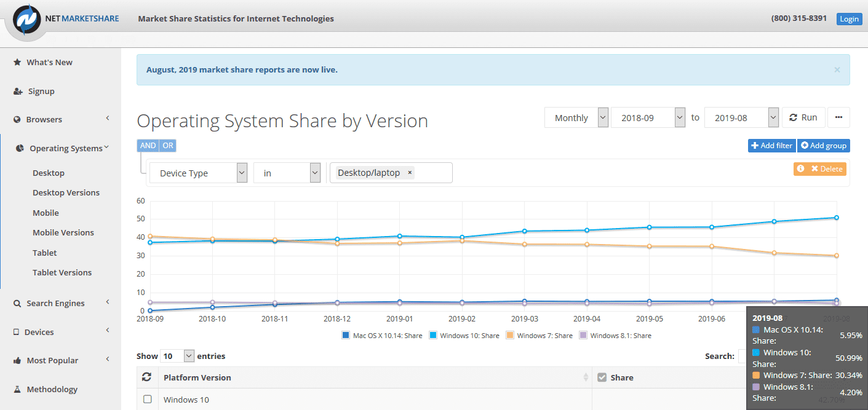Dismiss the August reports alert banner

tap(837, 69)
